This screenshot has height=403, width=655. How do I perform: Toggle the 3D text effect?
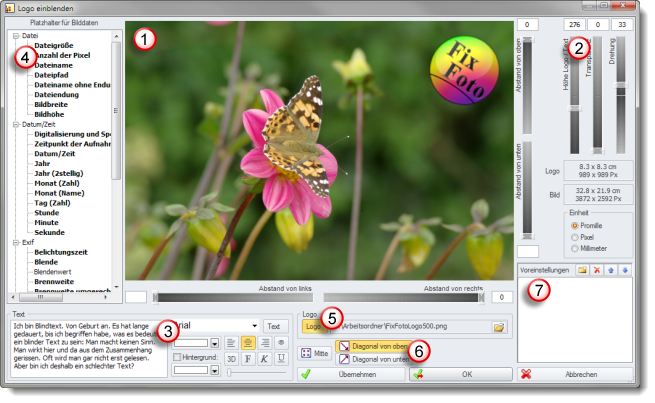(231, 359)
